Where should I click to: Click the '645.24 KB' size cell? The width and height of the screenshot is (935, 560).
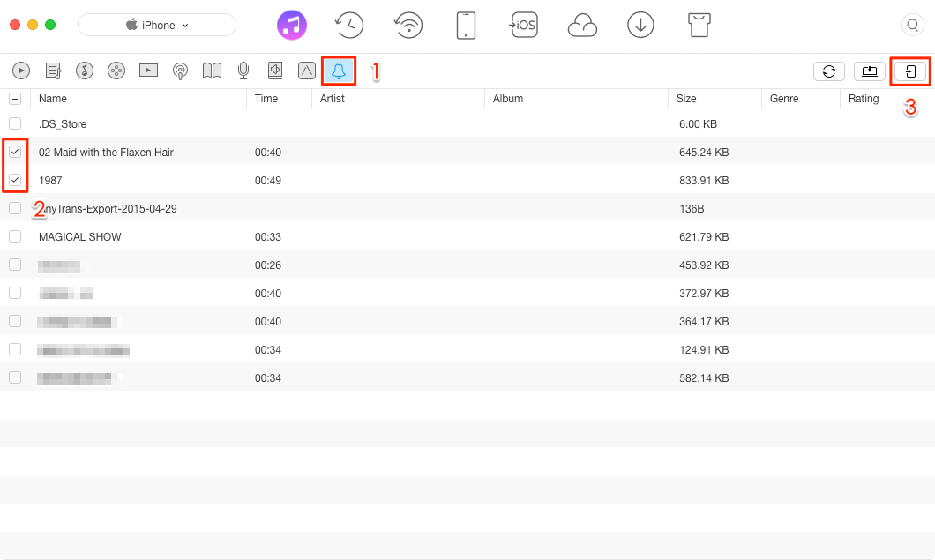click(704, 152)
